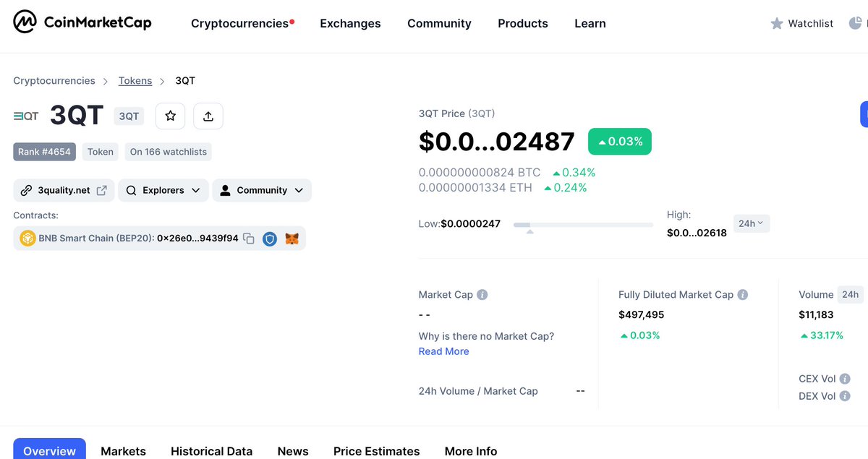Screen dimensions: 868x459
Task: Click the blue shield security icon
Action: [x=270, y=239]
